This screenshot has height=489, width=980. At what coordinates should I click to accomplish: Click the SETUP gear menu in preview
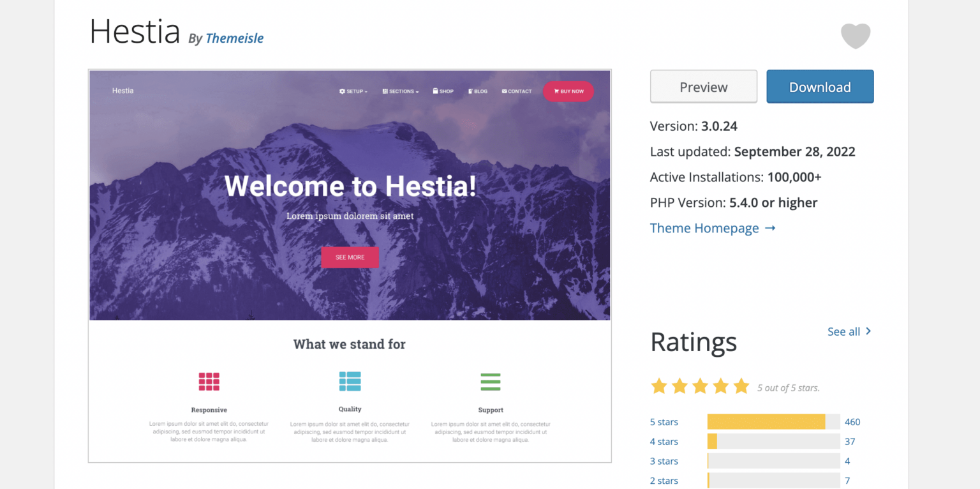(x=353, y=91)
